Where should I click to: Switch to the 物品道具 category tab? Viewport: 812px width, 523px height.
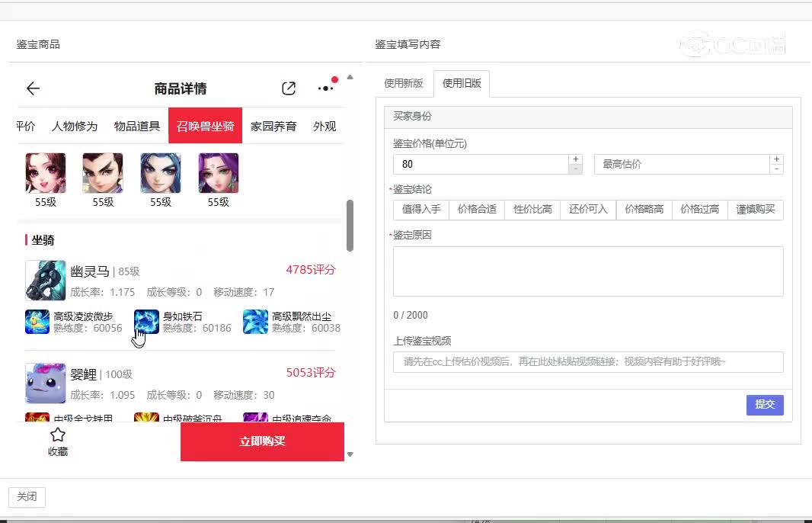tap(136, 126)
